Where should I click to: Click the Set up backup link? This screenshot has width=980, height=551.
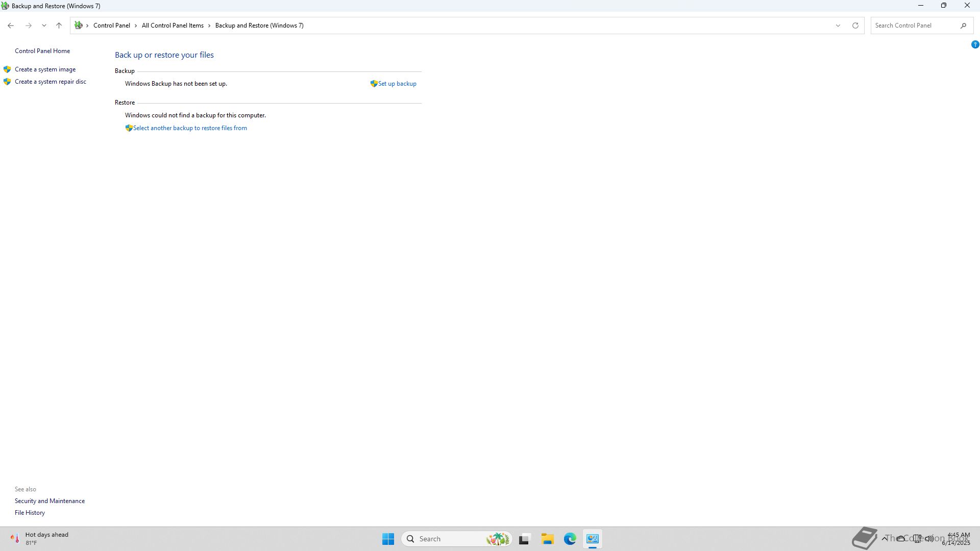pos(397,84)
